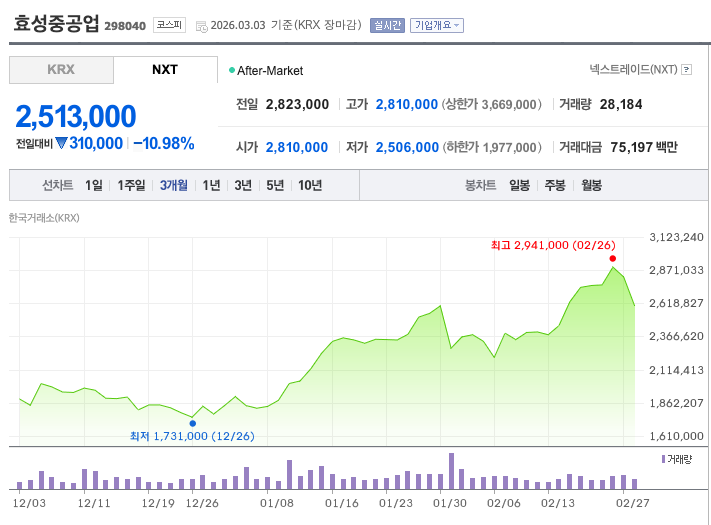
Task: Switch to the 주봉 candlestick chart
Action: [555, 185]
